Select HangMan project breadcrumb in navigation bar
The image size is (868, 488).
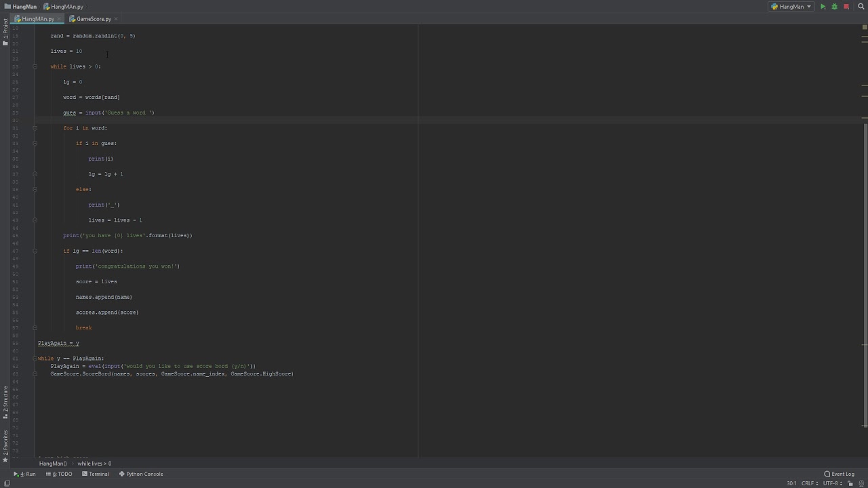pos(20,7)
